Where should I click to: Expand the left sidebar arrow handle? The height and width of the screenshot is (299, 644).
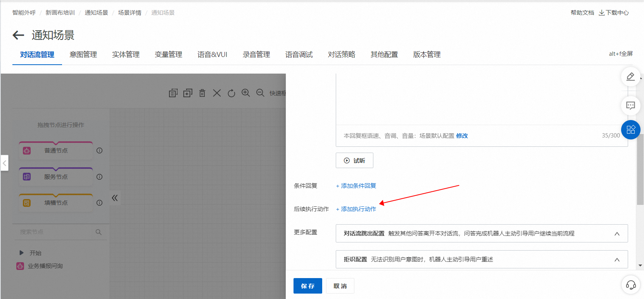(5, 163)
